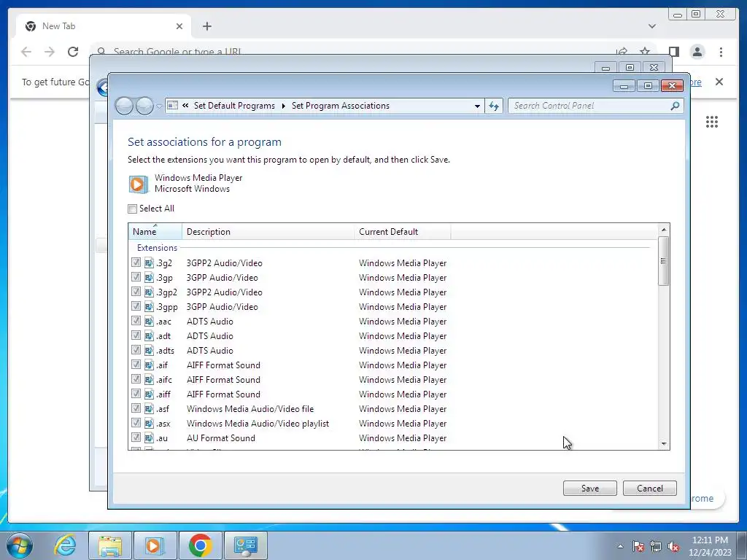Click the Control Panel address bar icon

[172, 105]
